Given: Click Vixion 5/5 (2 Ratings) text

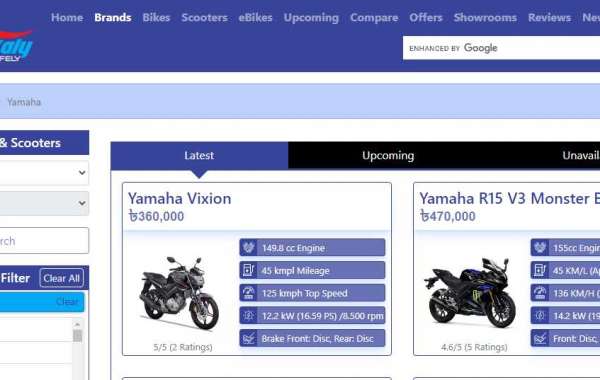Looking at the screenshot, I should tap(183, 347).
